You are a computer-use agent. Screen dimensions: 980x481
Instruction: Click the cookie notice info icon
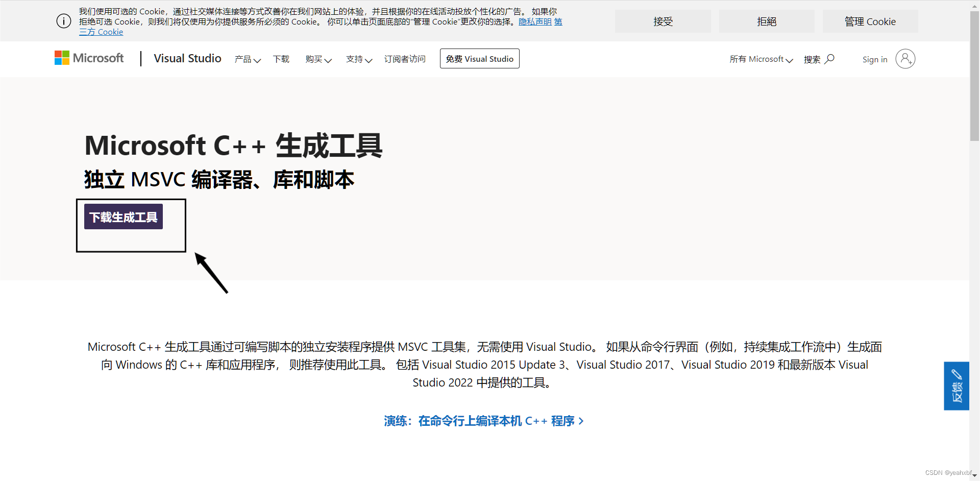[64, 21]
